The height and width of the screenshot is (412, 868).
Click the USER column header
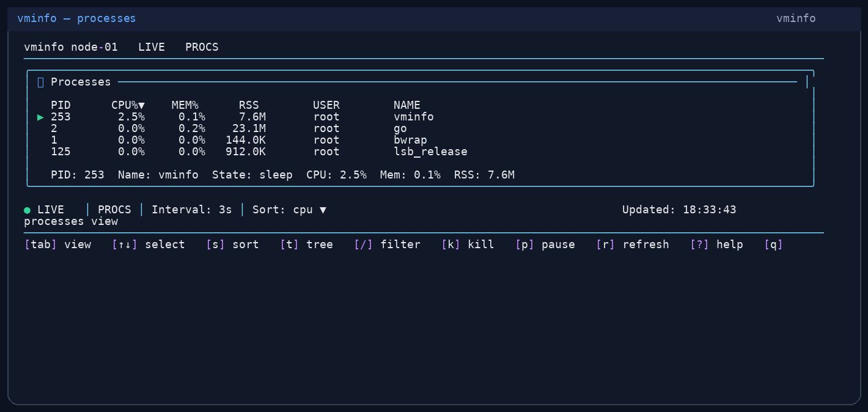coord(326,105)
